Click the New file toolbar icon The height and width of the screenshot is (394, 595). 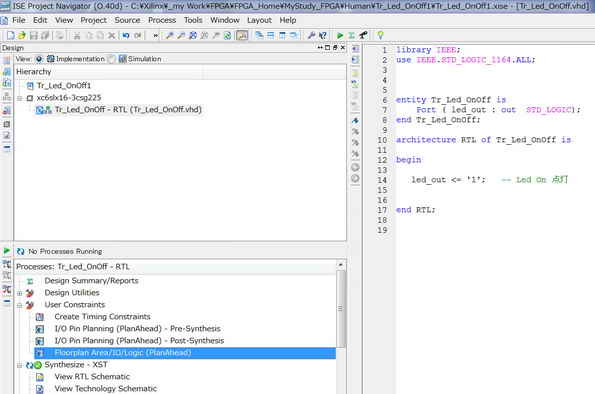coord(11,35)
